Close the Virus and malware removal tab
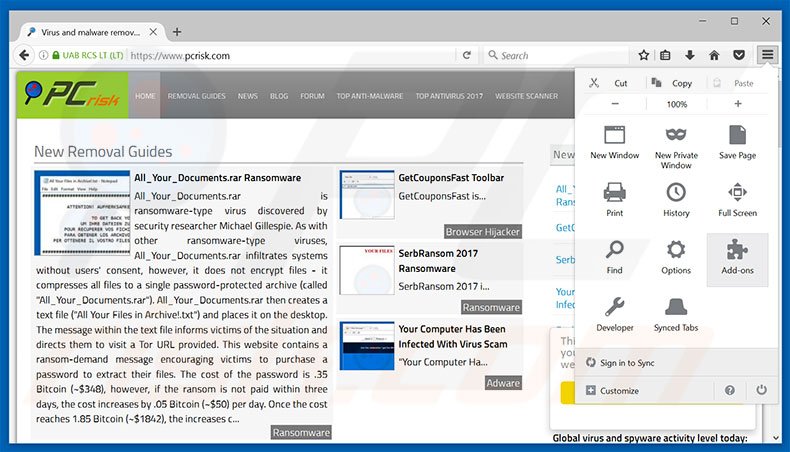 [x=153, y=32]
